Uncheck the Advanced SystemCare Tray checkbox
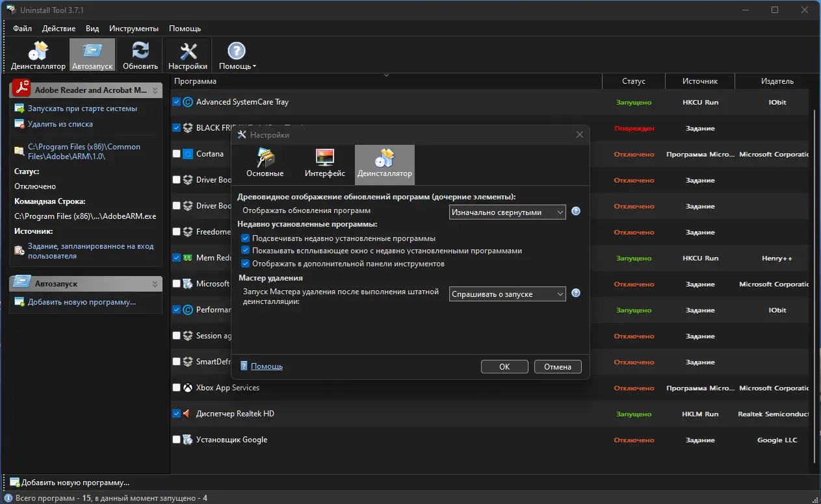This screenshot has width=821, height=504. coord(176,102)
